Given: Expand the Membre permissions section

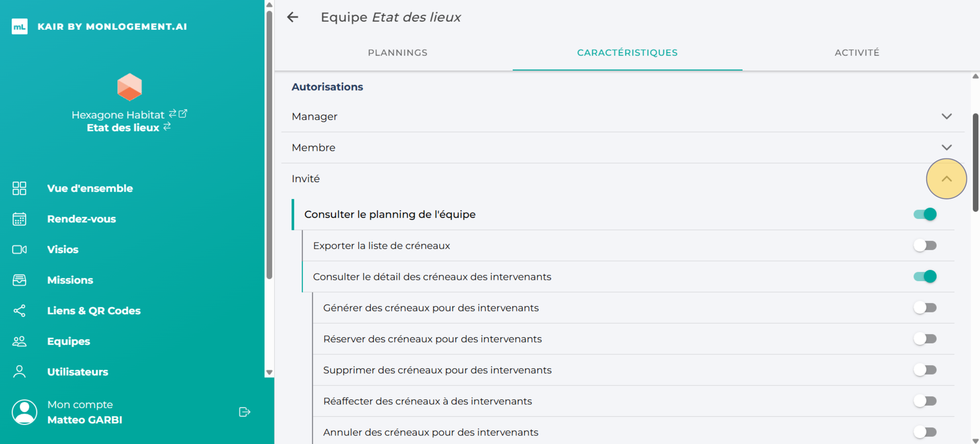Looking at the screenshot, I should tap(947, 147).
